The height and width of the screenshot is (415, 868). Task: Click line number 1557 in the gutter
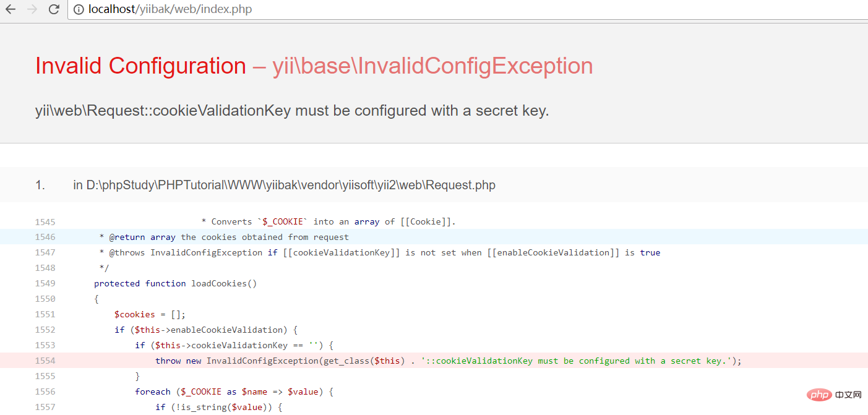[x=45, y=407]
